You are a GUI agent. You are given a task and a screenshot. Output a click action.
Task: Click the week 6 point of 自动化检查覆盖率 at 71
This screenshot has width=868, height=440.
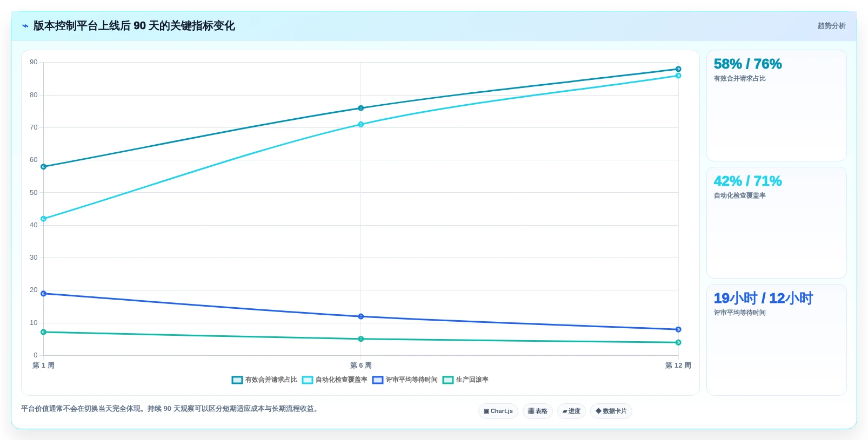(361, 125)
